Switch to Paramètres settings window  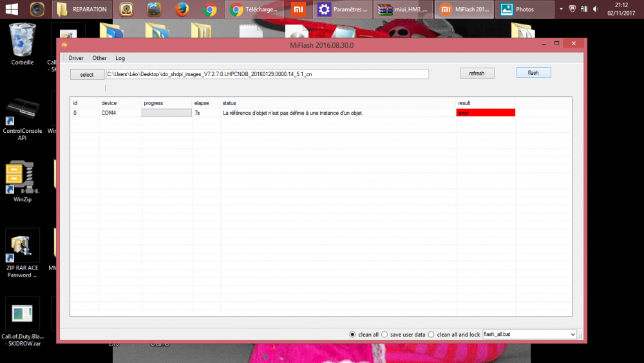pos(343,9)
